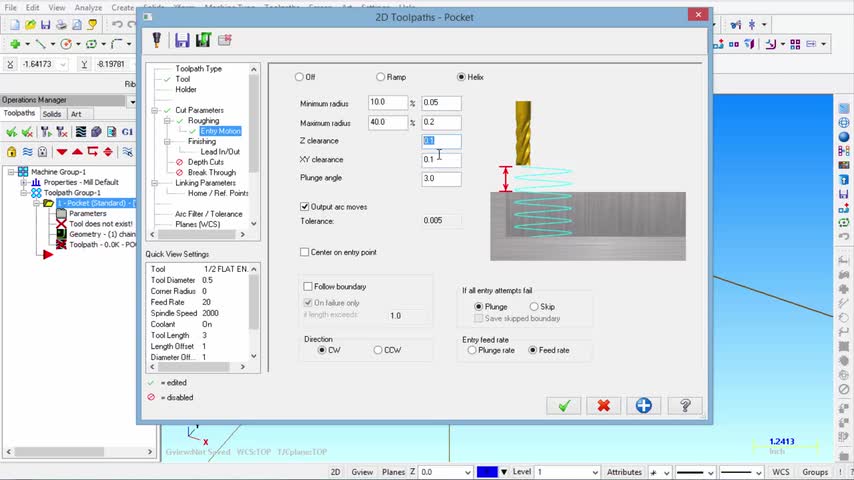Select Depth Cuts in parameter tree
Image resolution: width=854 pixels, height=480 pixels.
click(205, 162)
